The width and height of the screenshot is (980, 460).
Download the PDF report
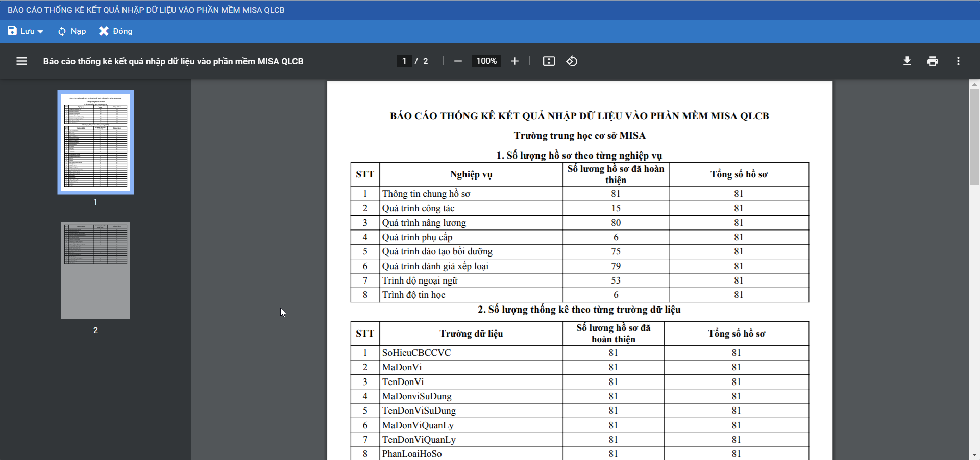[x=907, y=61]
